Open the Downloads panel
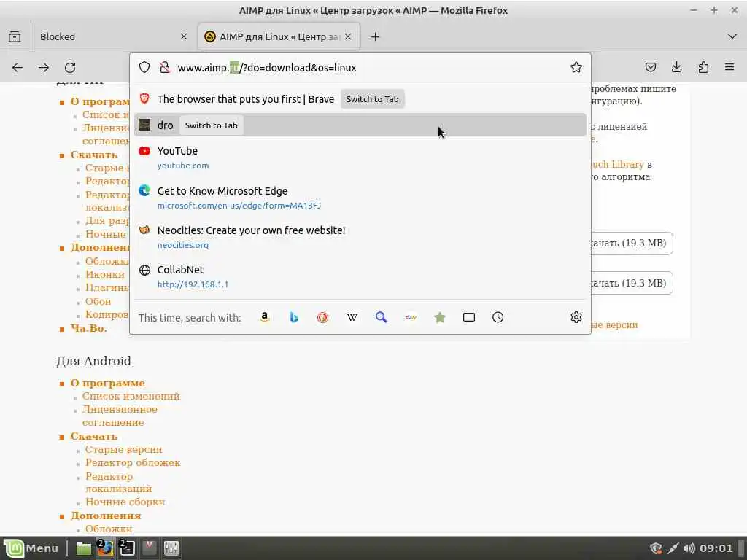747x560 pixels. point(676,67)
